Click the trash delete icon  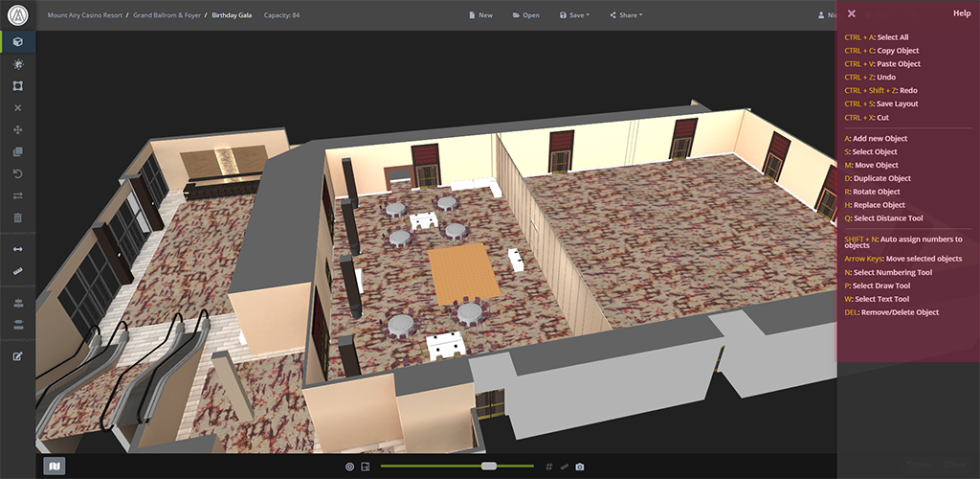18,217
